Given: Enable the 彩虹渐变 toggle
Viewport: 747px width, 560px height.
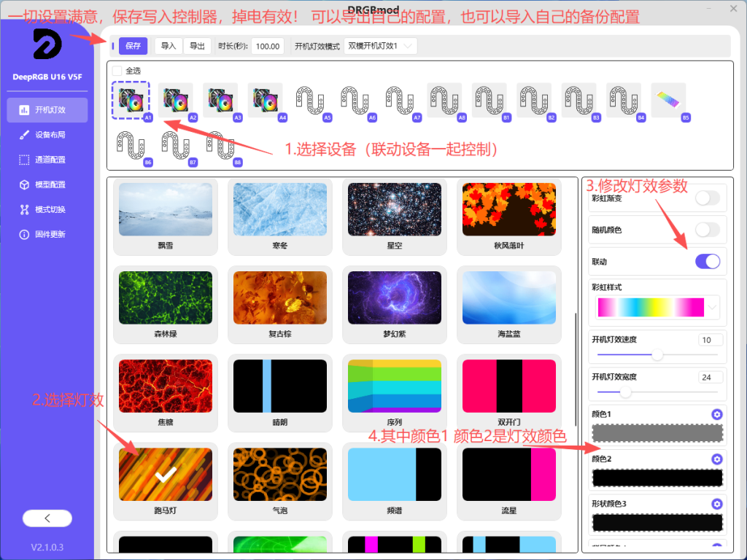Looking at the screenshot, I should tap(707, 198).
